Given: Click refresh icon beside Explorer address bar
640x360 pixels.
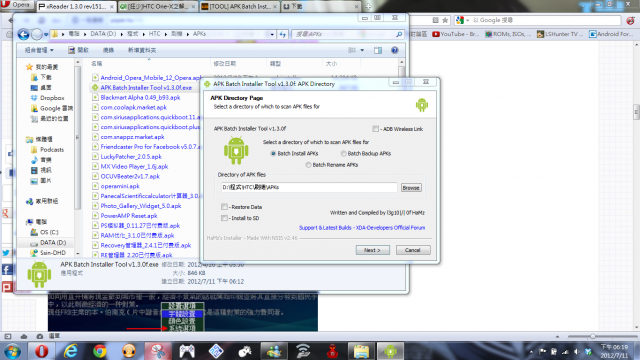Looking at the screenshot, I should pyautogui.click(x=282, y=34).
